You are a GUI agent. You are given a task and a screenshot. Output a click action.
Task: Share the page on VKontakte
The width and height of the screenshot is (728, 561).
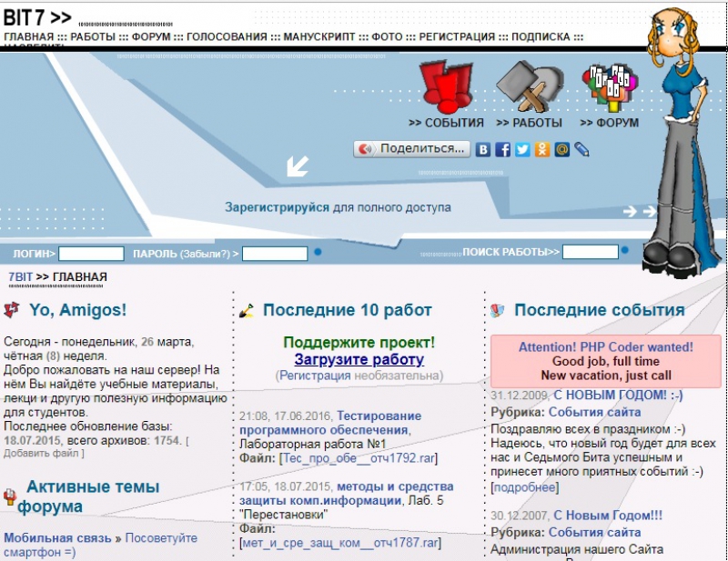484,149
